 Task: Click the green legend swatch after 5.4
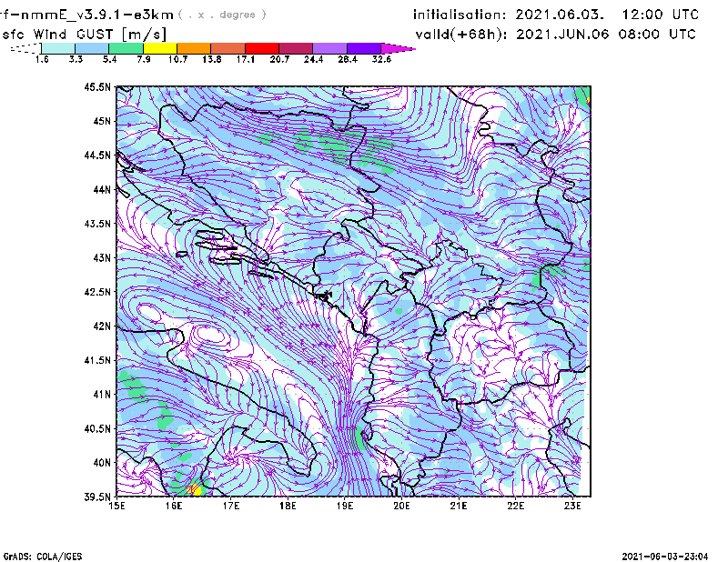(x=126, y=48)
